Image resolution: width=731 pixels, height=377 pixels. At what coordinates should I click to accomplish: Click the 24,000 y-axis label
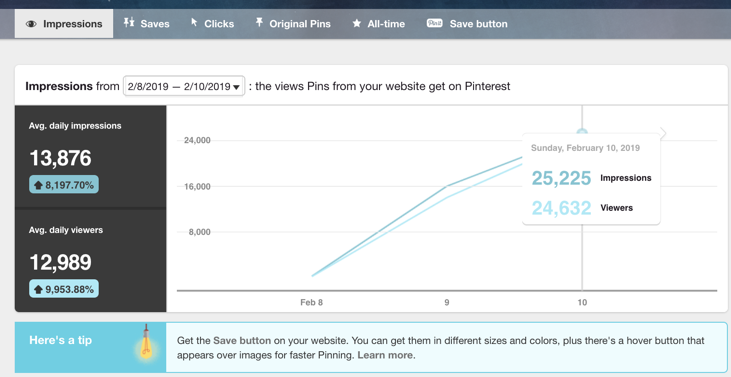[x=198, y=140]
